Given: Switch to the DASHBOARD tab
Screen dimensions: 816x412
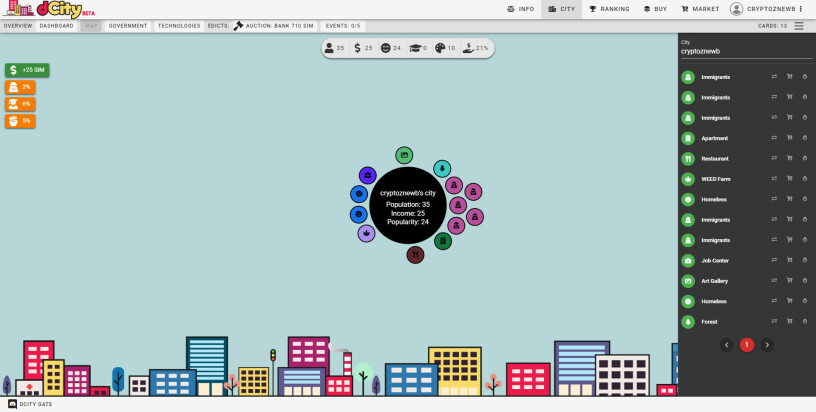Looking at the screenshot, I should 56,26.
